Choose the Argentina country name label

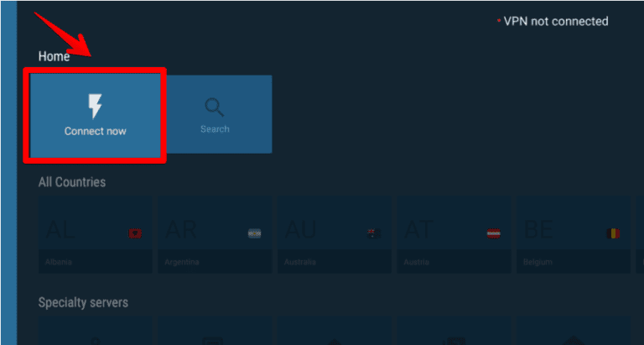click(x=182, y=262)
